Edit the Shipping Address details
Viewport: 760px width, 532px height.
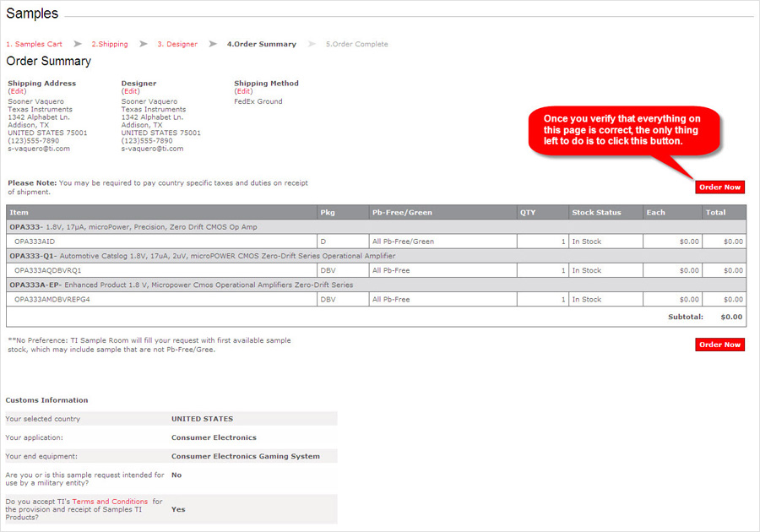click(x=17, y=92)
